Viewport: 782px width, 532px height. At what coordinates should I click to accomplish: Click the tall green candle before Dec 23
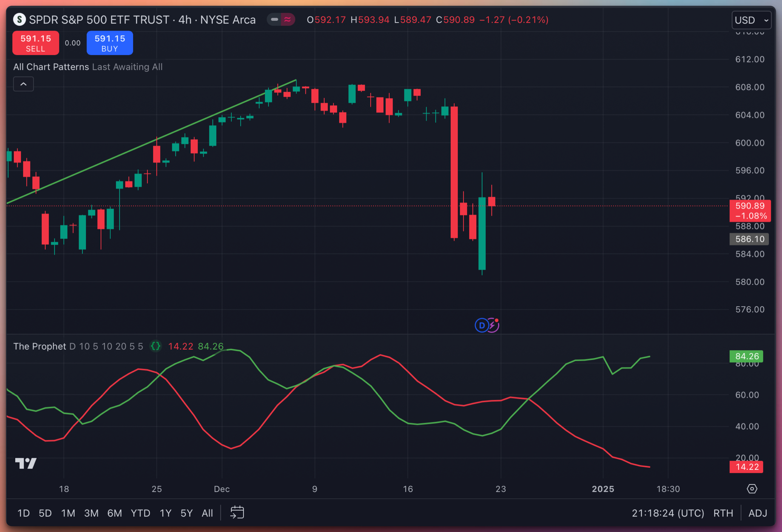pos(482,233)
